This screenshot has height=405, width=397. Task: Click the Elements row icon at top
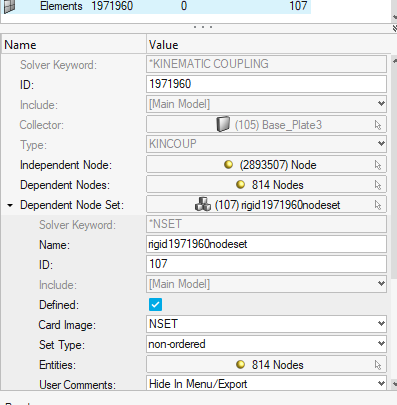pos(9,6)
